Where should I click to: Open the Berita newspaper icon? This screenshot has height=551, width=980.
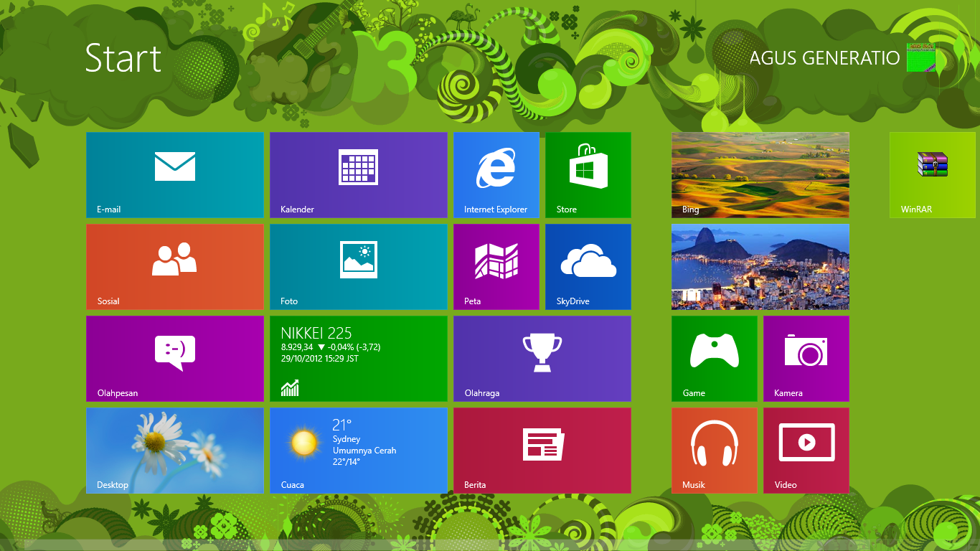pos(542,444)
